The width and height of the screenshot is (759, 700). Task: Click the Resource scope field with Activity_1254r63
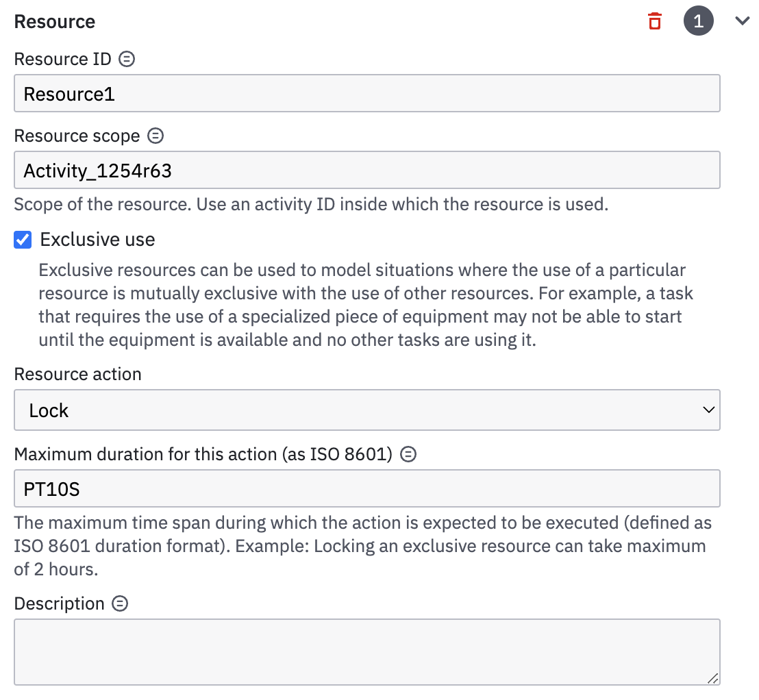(x=366, y=170)
